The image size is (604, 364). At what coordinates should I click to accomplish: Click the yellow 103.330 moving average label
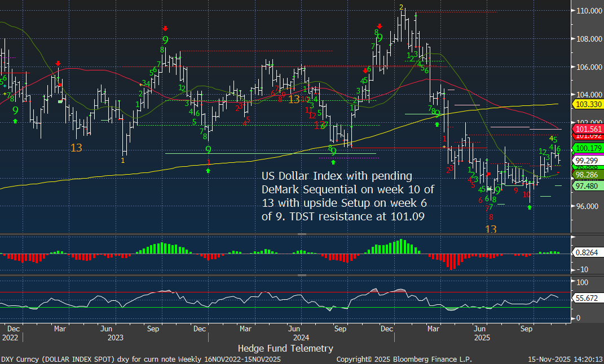point(587,105)
